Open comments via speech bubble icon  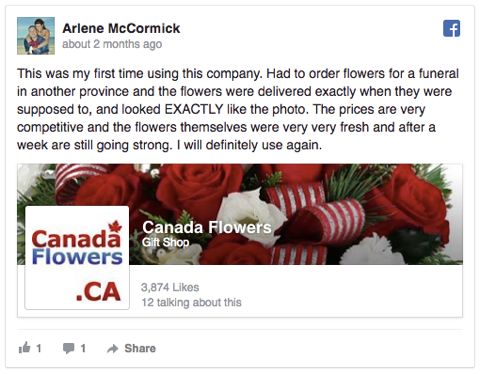pyautogui.click(x=69, y=348)
